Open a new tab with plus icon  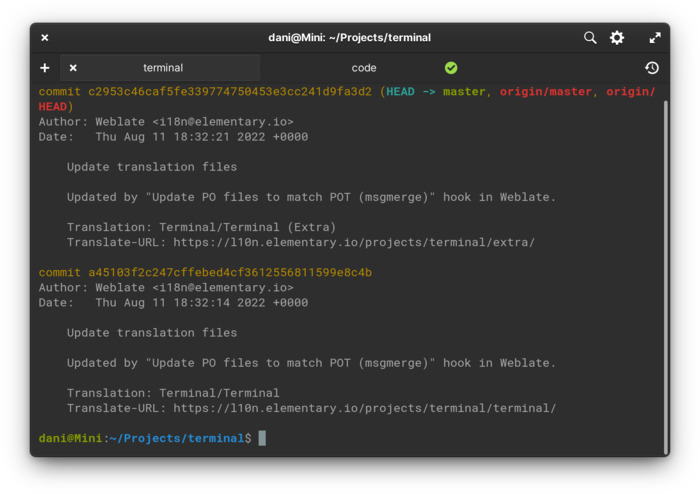point(45,68)
